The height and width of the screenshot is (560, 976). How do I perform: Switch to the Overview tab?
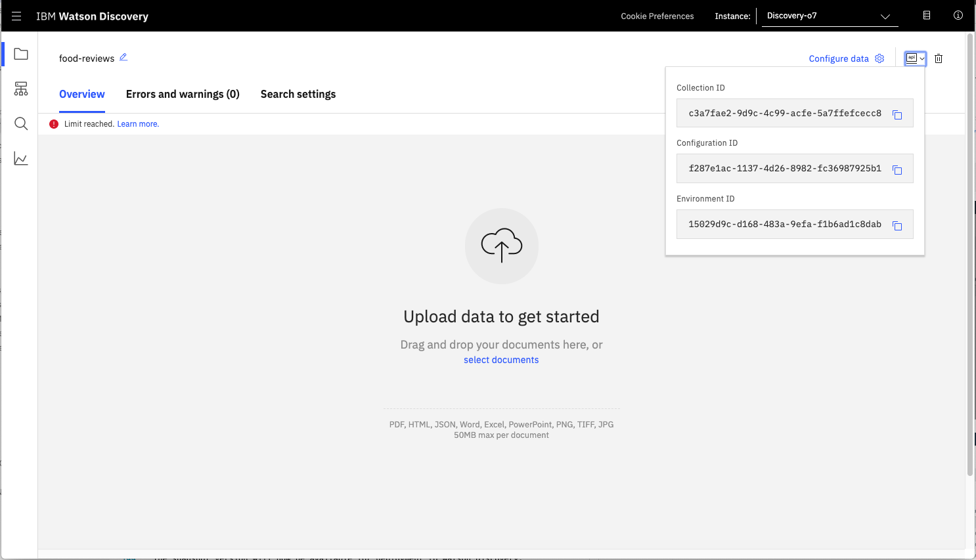tap(82, 94)
